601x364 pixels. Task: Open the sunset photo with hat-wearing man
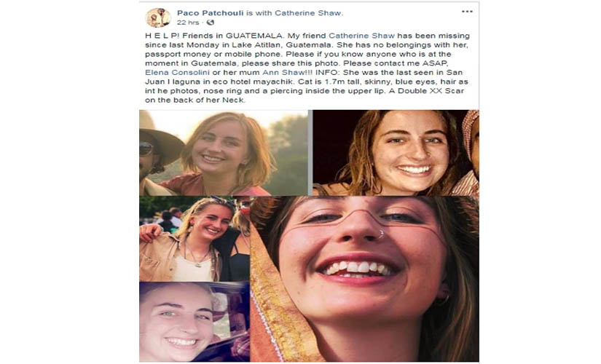tap(224, 153)
